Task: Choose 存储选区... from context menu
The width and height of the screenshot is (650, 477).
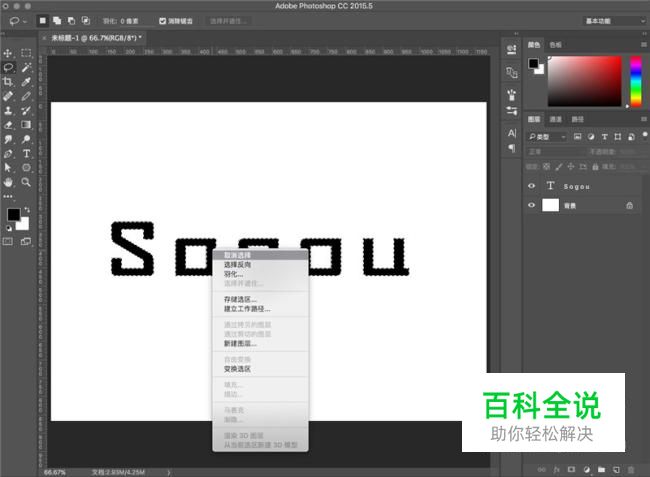Action: [x=260, y=299]
